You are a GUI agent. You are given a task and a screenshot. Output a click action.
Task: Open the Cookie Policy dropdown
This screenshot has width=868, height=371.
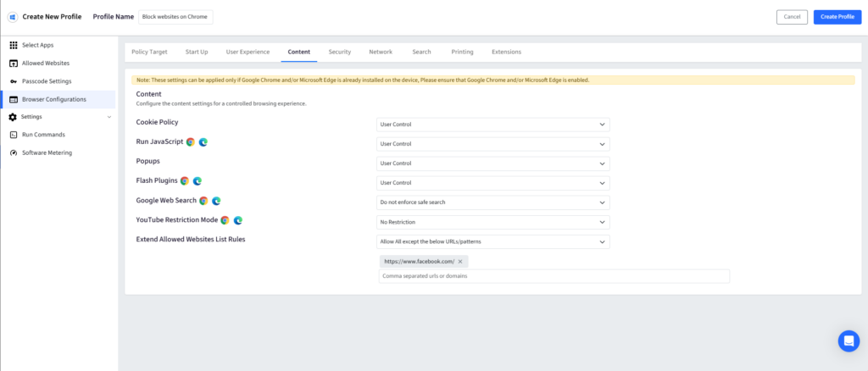493,125
